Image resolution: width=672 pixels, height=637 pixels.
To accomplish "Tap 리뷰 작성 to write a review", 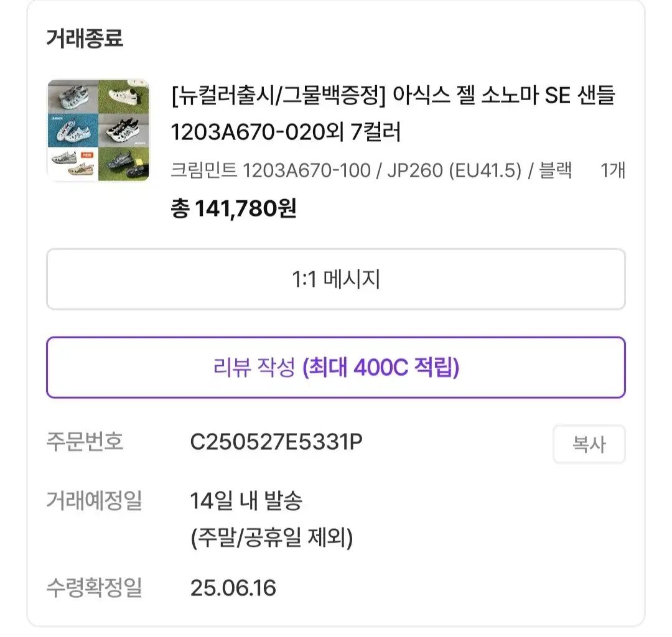I will [335, 368].
